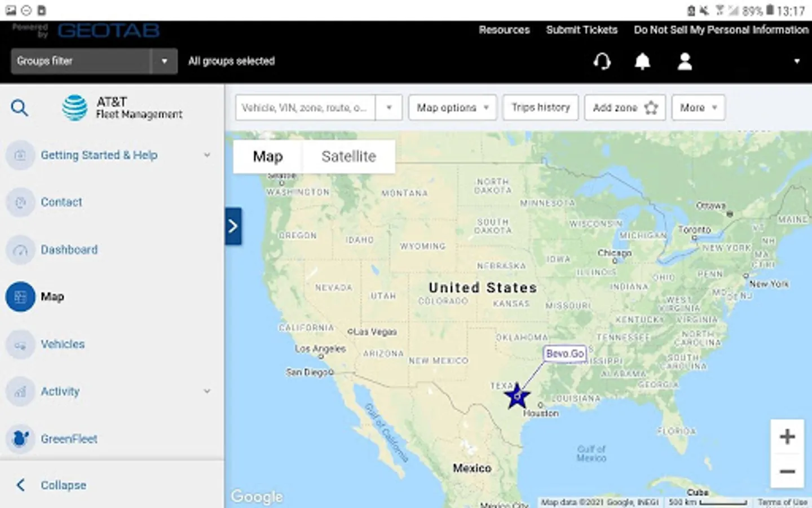Click the Los Angeles city label
Image resolution: width=812 pixels, height=508 pixels.
click(x=320, y=349)
